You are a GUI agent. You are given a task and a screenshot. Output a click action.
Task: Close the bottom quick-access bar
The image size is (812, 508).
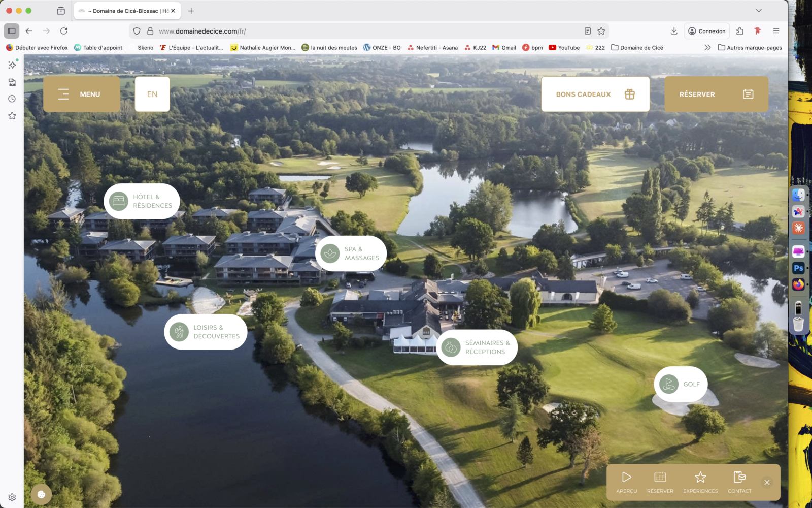point(767,483)
